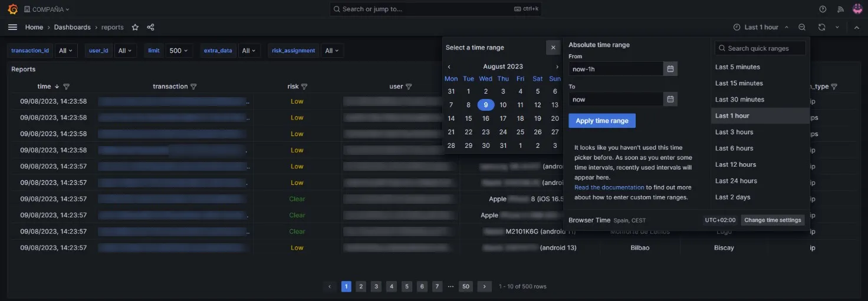Filter the user column
The image size is (868, 301).
(x=409, y=87)
